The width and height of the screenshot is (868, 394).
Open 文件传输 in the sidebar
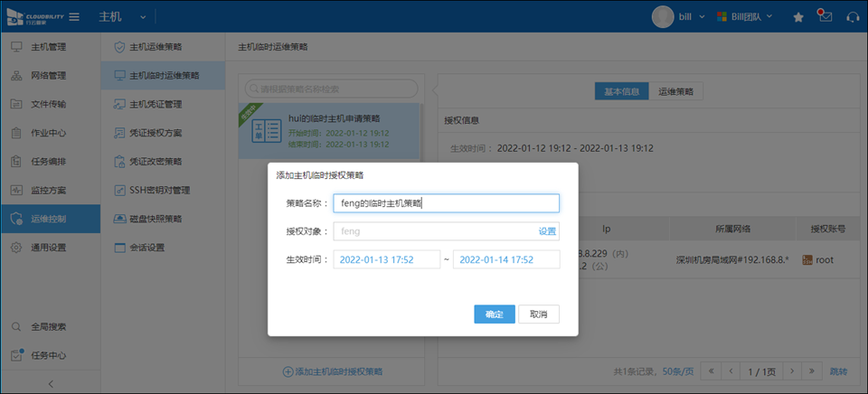tap(51, 104)
